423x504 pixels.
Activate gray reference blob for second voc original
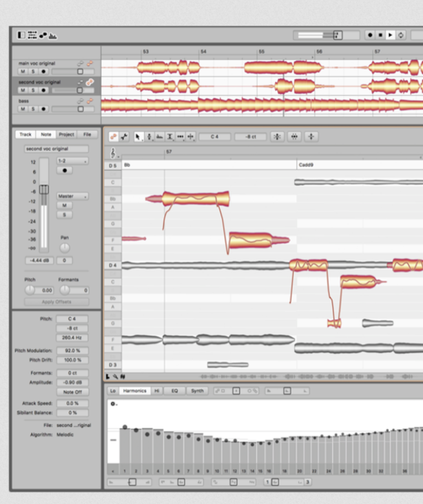click(80, 83)
